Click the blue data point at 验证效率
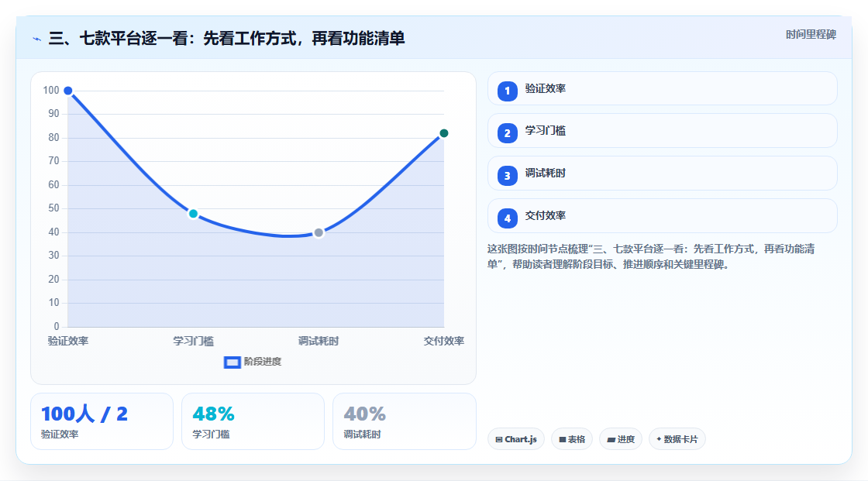Screen dimensions: 868x481 [x=68, y=91]
